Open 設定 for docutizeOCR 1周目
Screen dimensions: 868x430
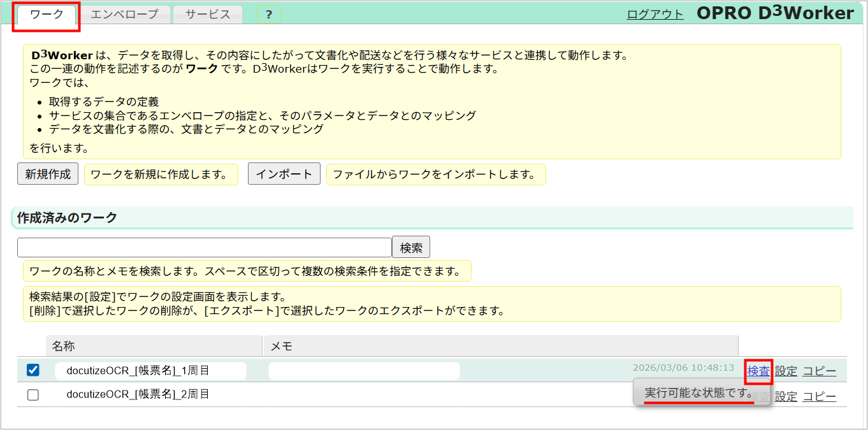click(x=786, y=370)
